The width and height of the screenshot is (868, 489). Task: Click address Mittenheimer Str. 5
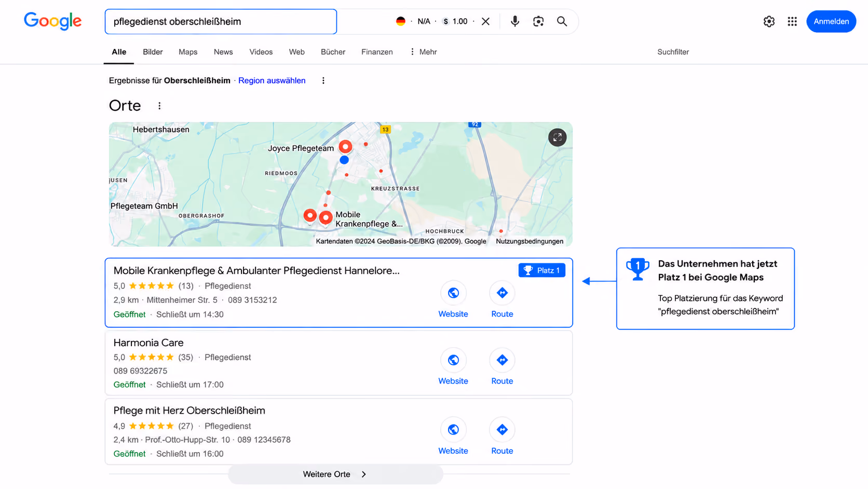182,300
